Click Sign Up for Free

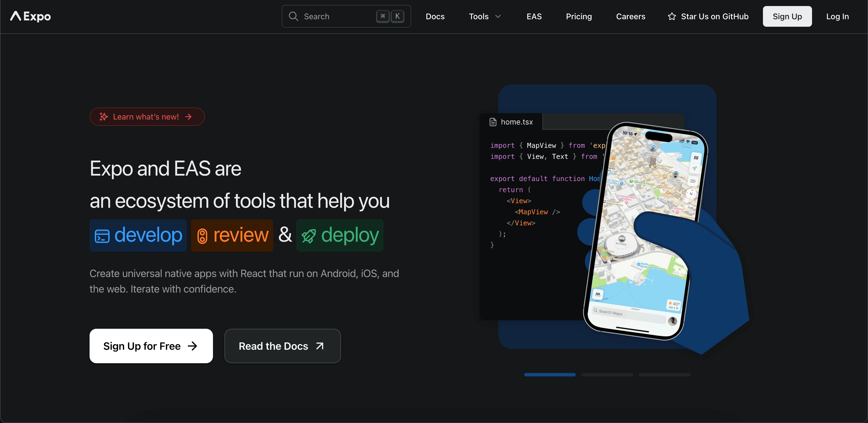pyautogui.click(x=151, y=346)
